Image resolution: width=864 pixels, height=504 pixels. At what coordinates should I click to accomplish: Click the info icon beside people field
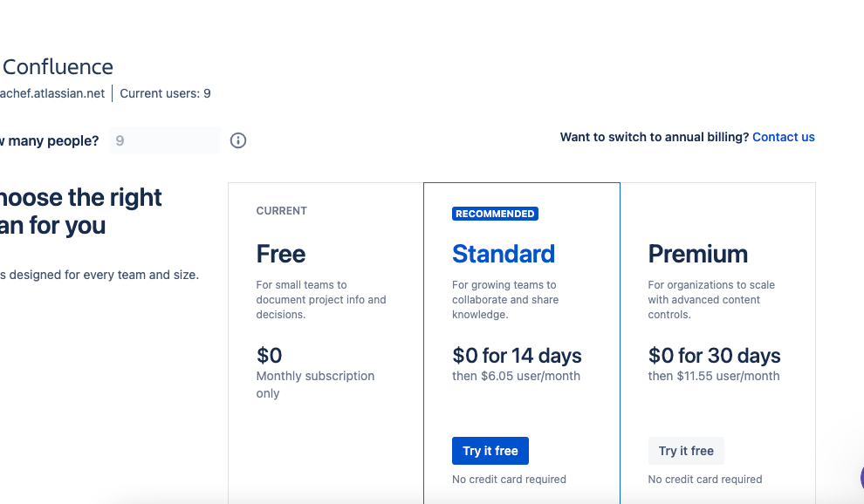coord(238,140)
